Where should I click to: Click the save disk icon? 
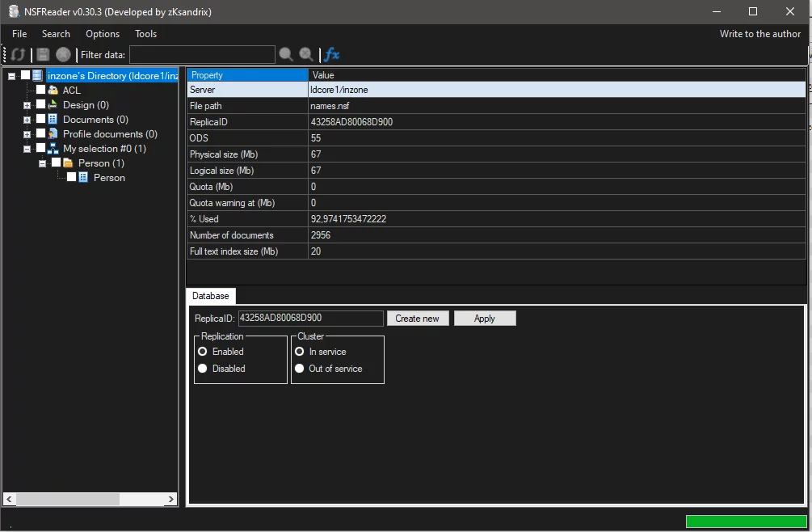click(42, 55)
